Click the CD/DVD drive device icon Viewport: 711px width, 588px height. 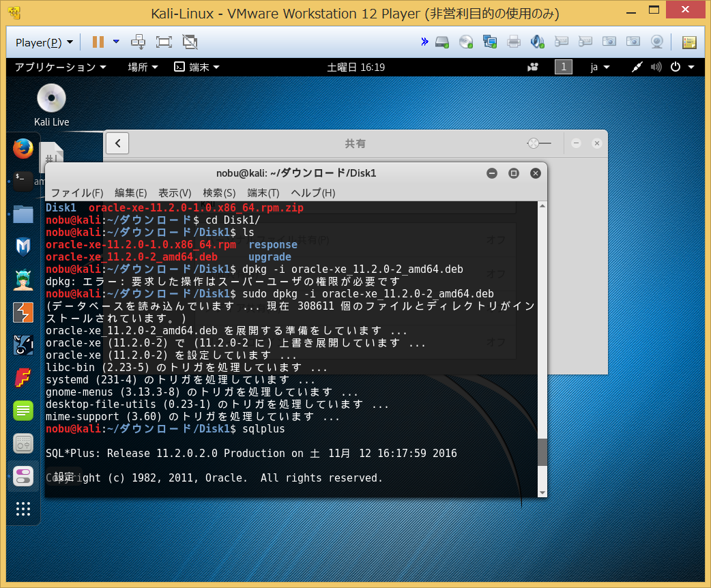pyautogui.click(x=465, y=42)
